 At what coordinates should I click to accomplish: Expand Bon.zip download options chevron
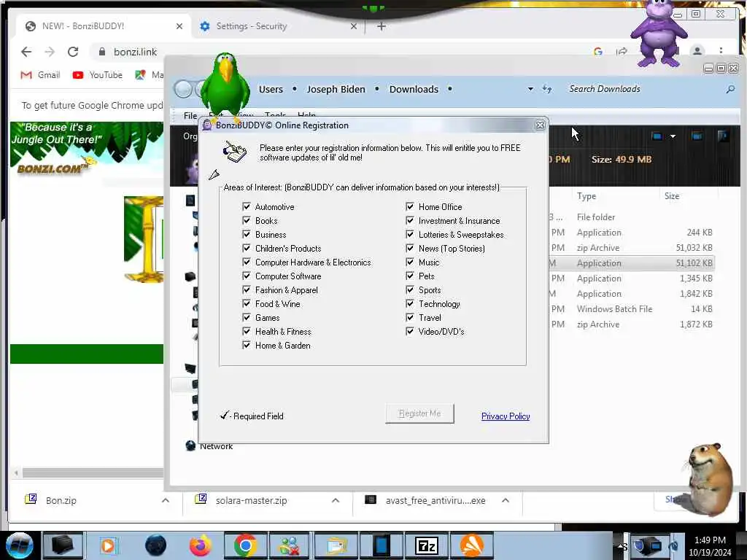point(166,500)
